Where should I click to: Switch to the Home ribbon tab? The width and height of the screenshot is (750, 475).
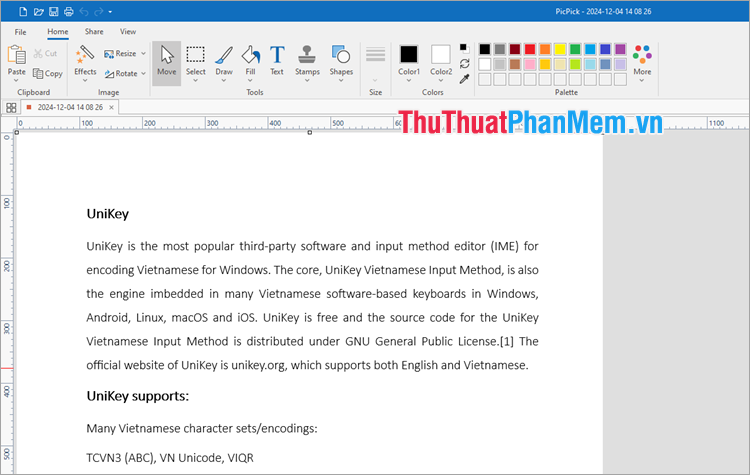tap(57, 32)
